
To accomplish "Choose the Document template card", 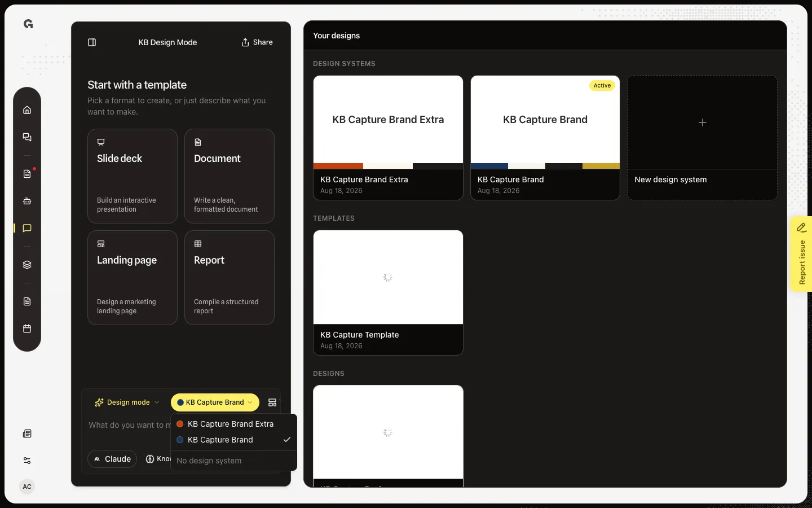I will click(230, 176).
